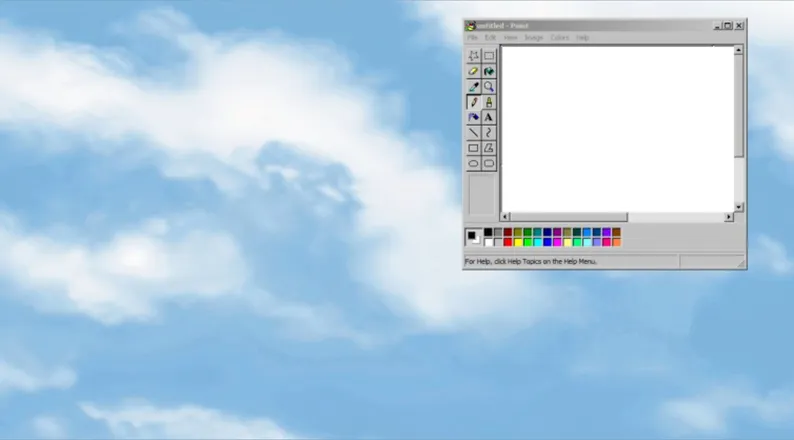Pick the Rectangle shape tool
Viewport: 794px width, 440px height.
(473, 148)
